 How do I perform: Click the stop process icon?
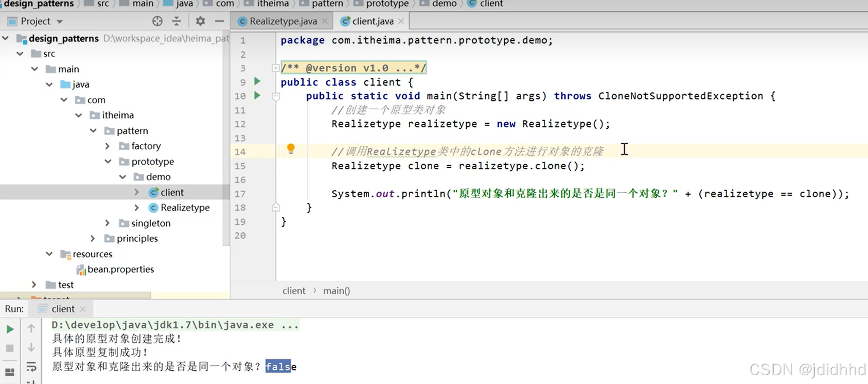(10, 348)
